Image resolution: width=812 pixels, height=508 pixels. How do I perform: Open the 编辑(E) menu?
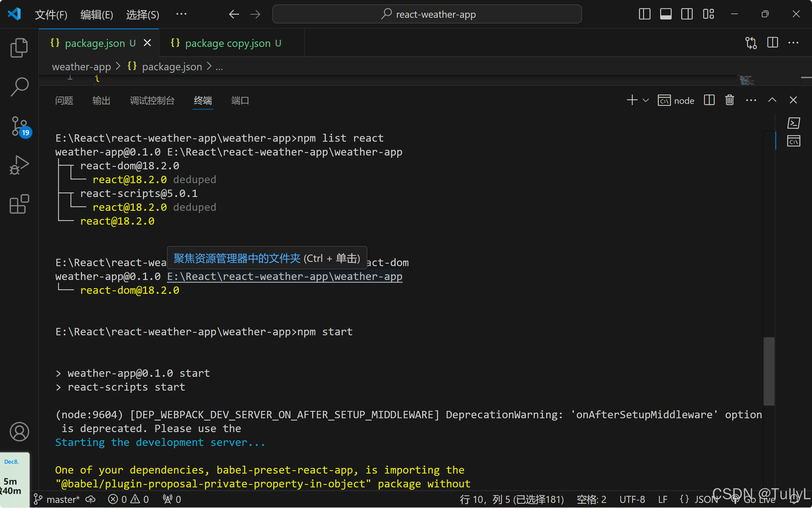(97, 14)
